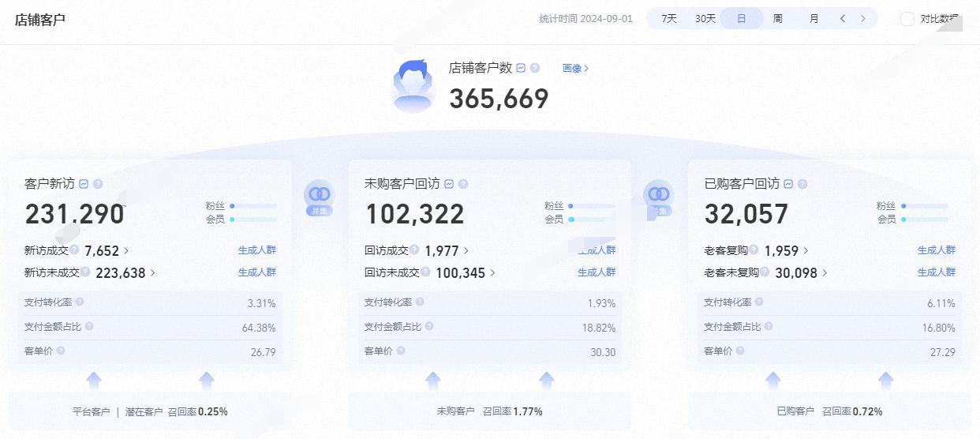980x439 pixels.
Task: Click the help icon next to 未购客户回访
Action: tap(463, 184)
